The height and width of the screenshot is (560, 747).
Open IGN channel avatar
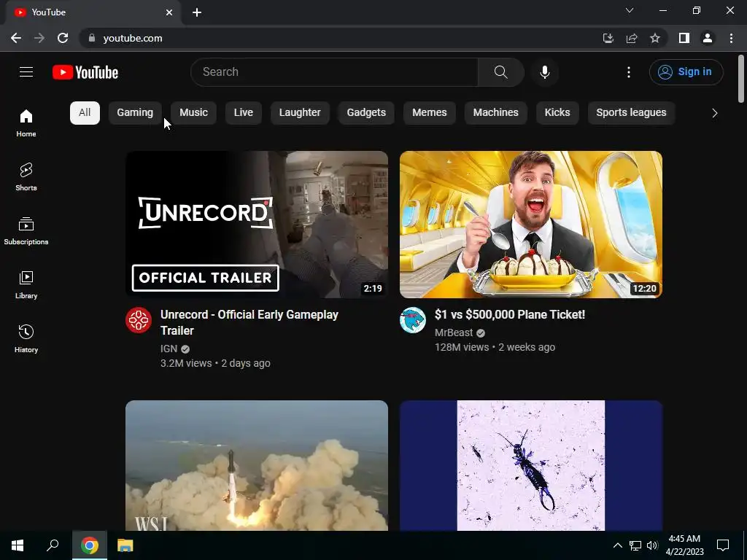click(139, 320)
